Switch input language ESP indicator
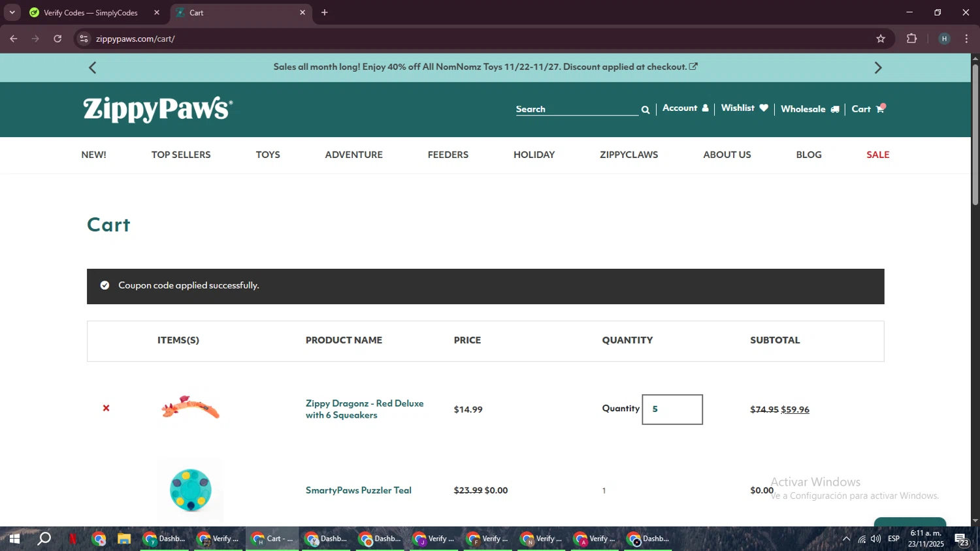 (x=894, y=539)
